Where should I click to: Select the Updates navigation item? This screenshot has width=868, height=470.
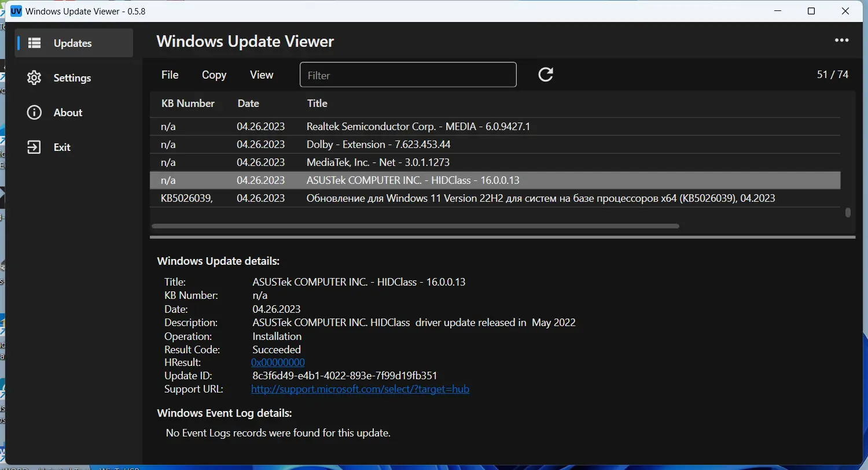pos(74,43)
